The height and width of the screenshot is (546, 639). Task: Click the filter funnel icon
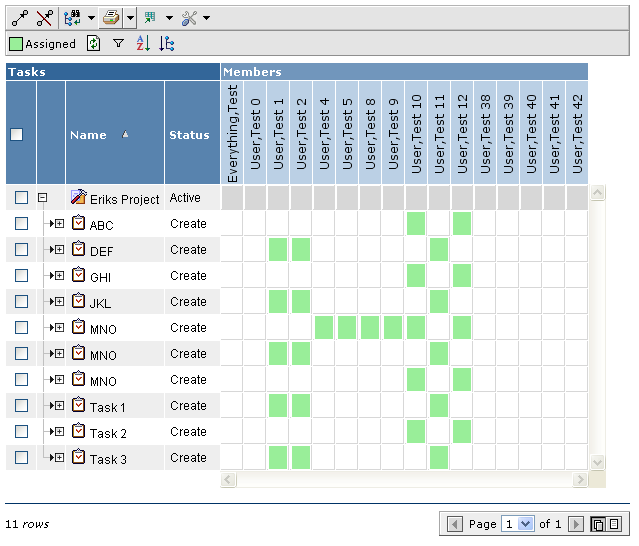[119, 43]
